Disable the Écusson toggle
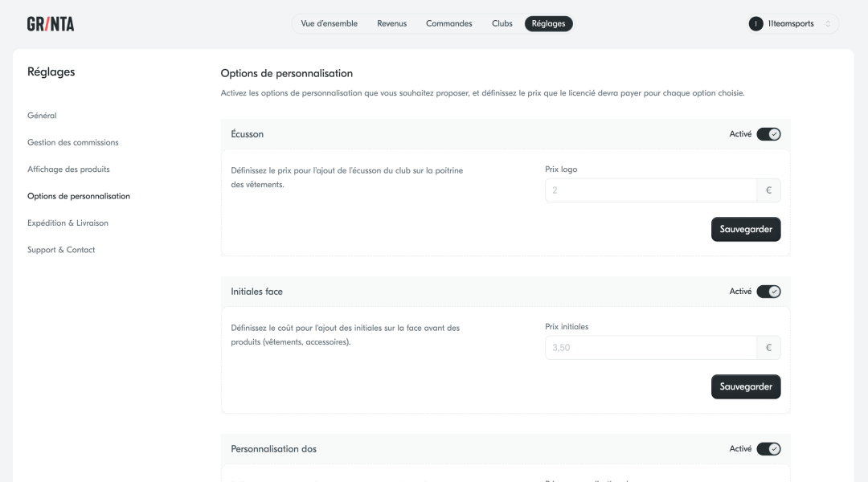868x482 pixels. click(768, 134)
